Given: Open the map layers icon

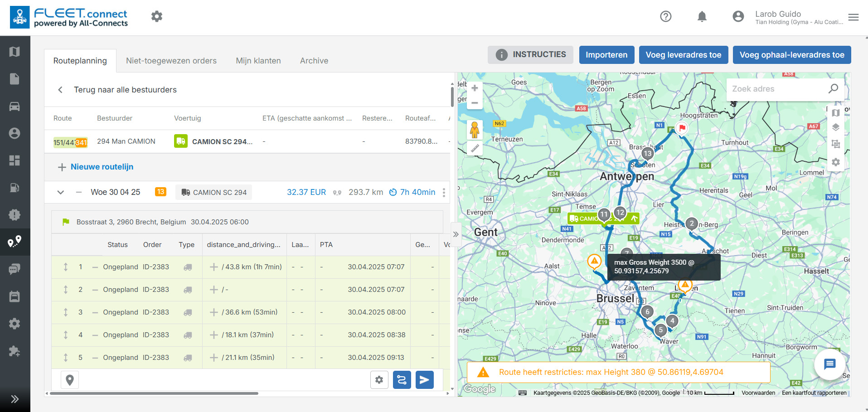Looking at the screenshot, I should pos(836,127).
